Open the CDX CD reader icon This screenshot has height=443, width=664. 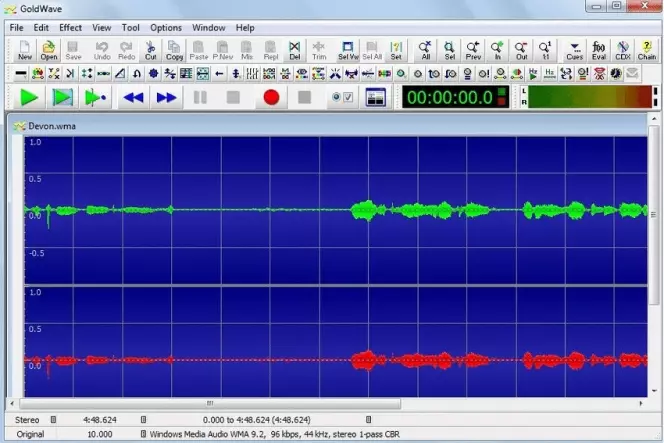pyautogui.click(x=622, y=50)
